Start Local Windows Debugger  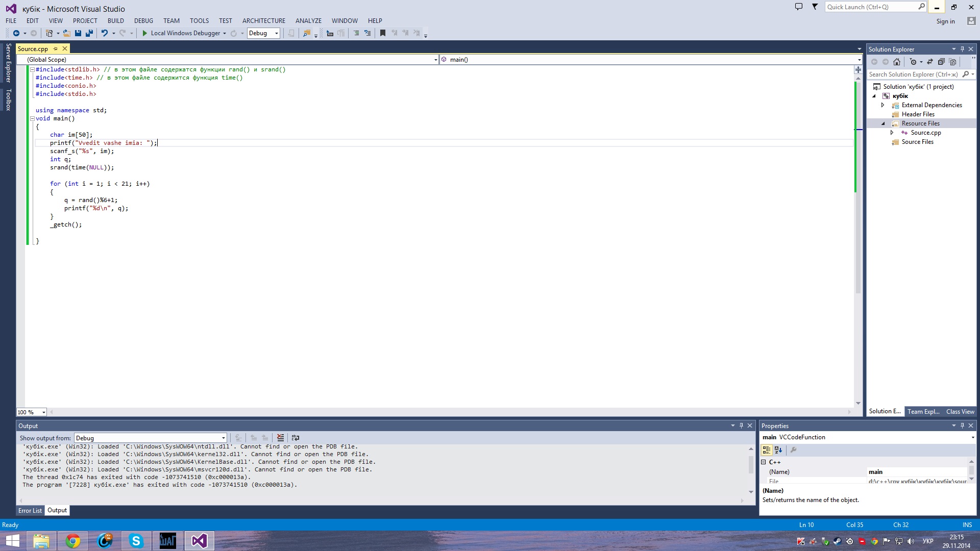[145, 33]
